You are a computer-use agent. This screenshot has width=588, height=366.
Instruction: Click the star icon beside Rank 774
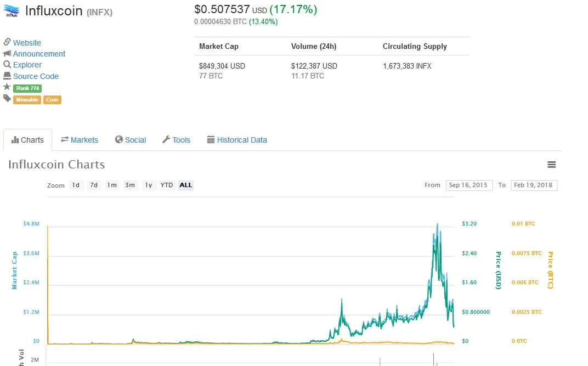point(7,87)
